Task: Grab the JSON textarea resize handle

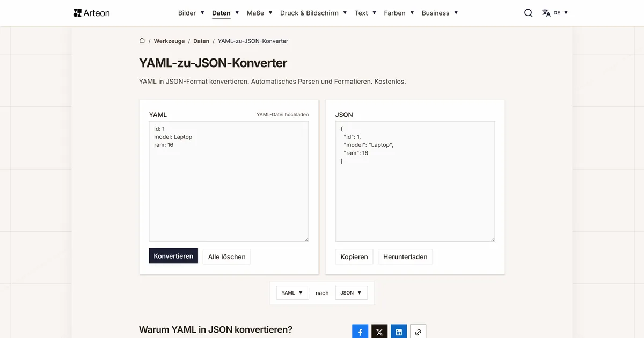Action: (493, 239)
